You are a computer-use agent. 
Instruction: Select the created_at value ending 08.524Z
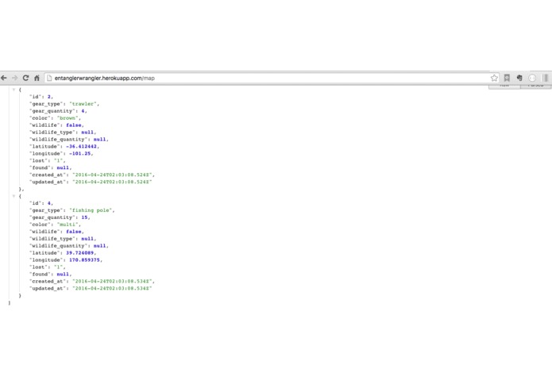pos(113,175)
